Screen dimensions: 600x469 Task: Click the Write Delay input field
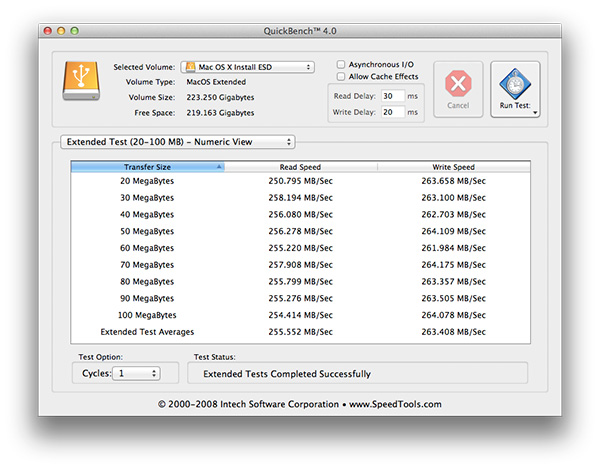[x=393, y=112]
